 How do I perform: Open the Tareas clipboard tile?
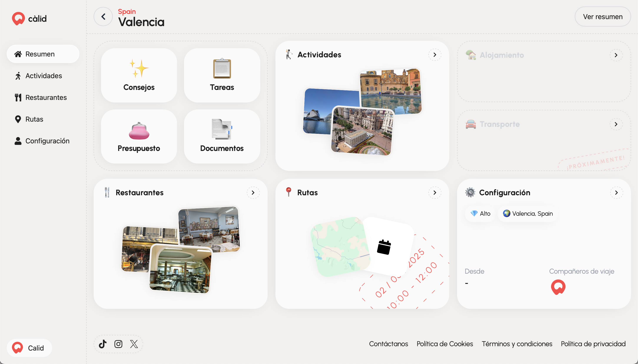tap(222, 75)
